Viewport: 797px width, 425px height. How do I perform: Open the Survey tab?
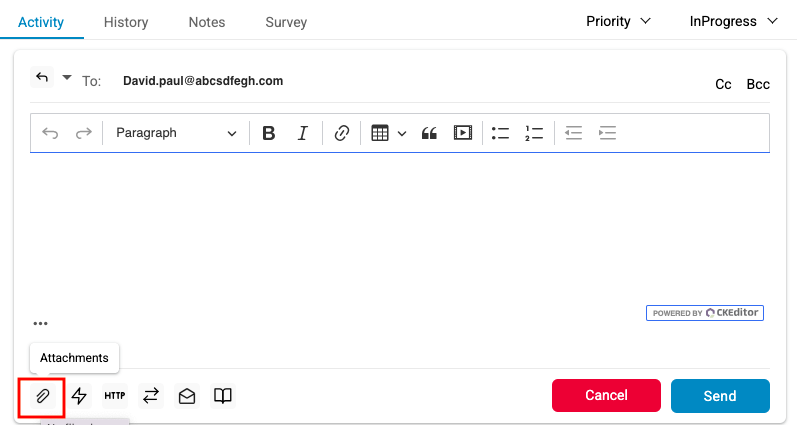pyautogui.click(x=286, y=22)
